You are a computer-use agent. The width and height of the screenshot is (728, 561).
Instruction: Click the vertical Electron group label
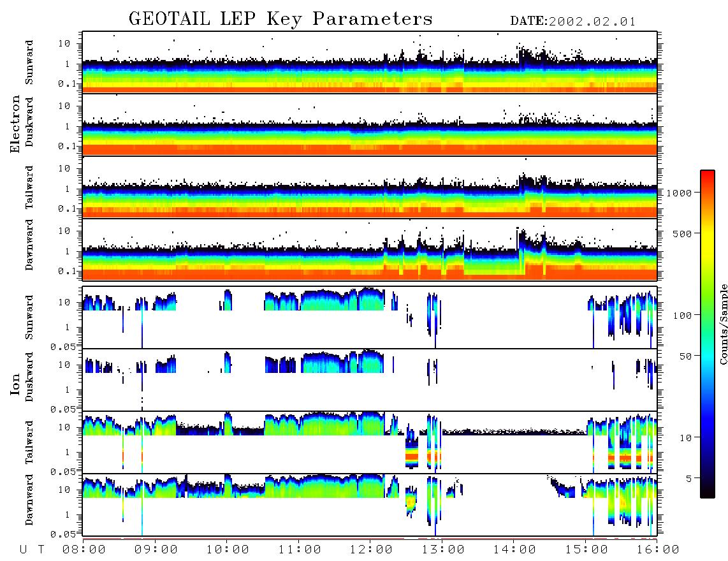[15, 124]
